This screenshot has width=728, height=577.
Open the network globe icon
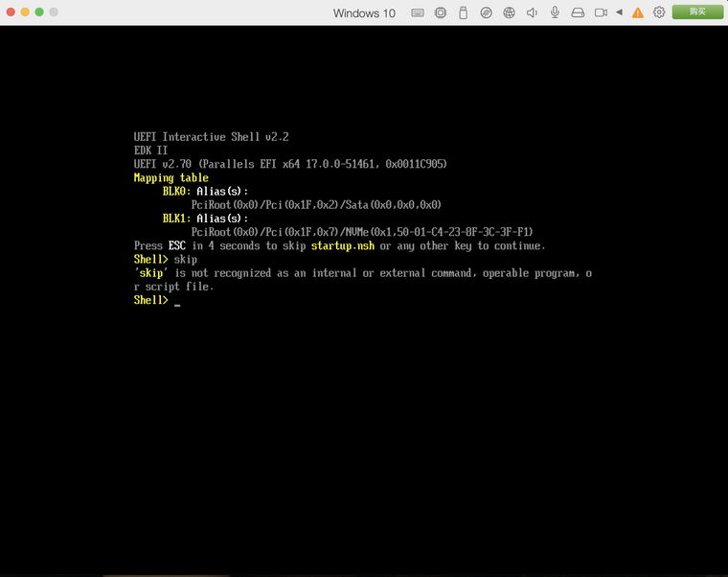509,12
